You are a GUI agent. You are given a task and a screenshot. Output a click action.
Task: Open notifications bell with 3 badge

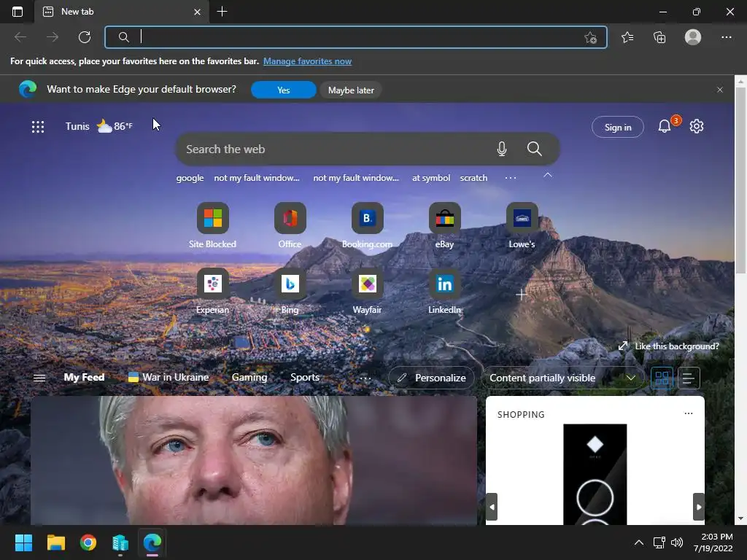(x=665, y=126)
